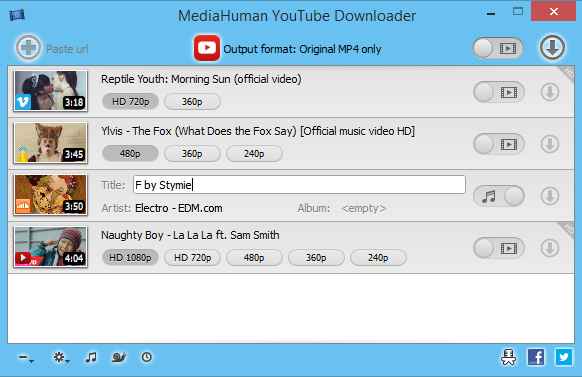Select HD 720p for Naughty Boy video
Screen dimensions: 582x377
coord(192,258)
